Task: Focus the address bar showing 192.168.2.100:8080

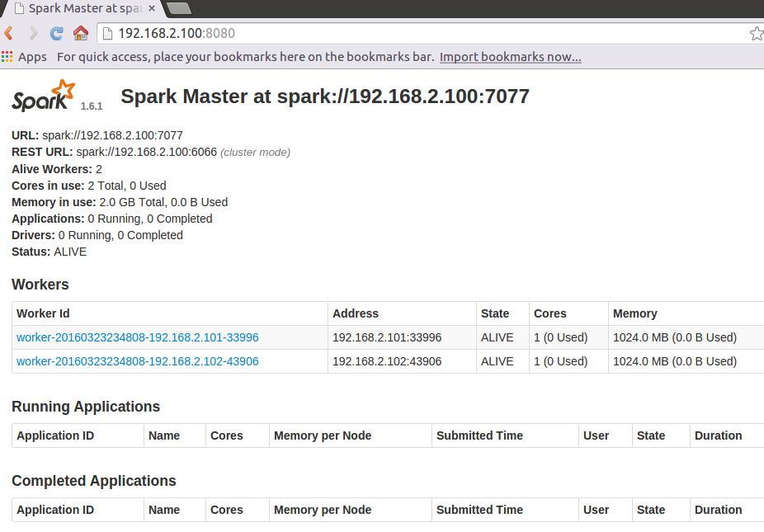Action: tap(429, 33)
